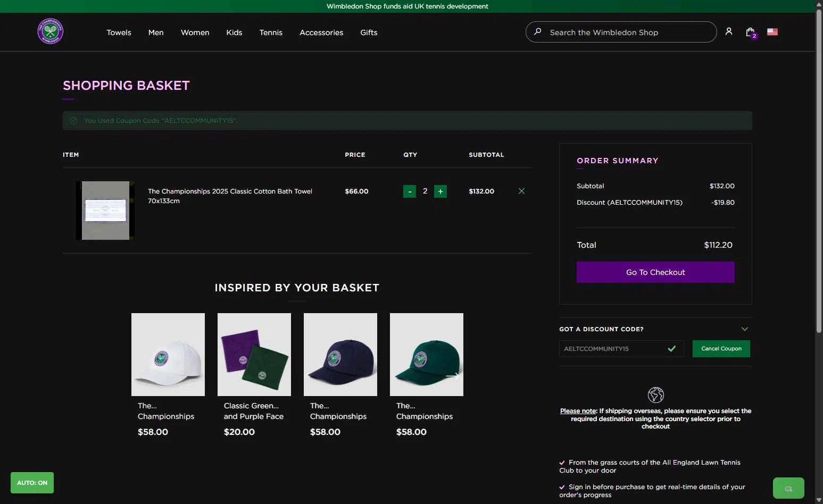
Task: Open the Women menu
Action: click(x=195, y=32)
